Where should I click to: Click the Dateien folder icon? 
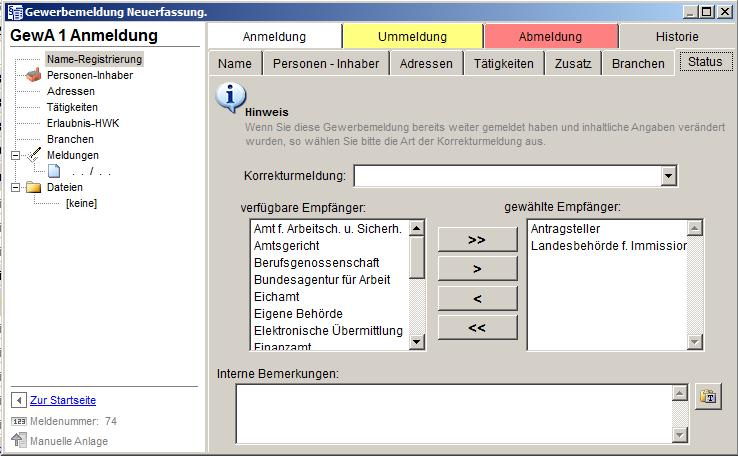[33, 187]
